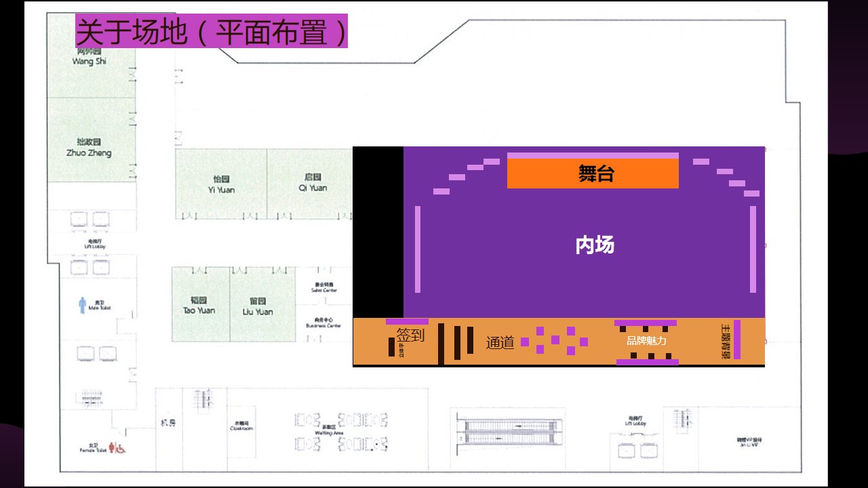Select the magenta bar above 签到
This screenshot has width=868, height=488.
pos(407,321)
